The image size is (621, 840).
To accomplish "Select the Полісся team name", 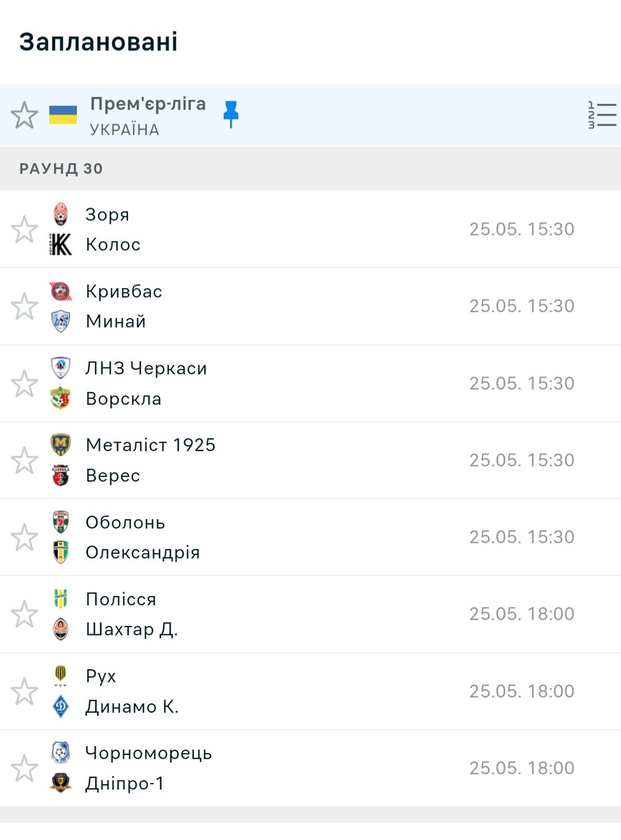I will (121, 599).
